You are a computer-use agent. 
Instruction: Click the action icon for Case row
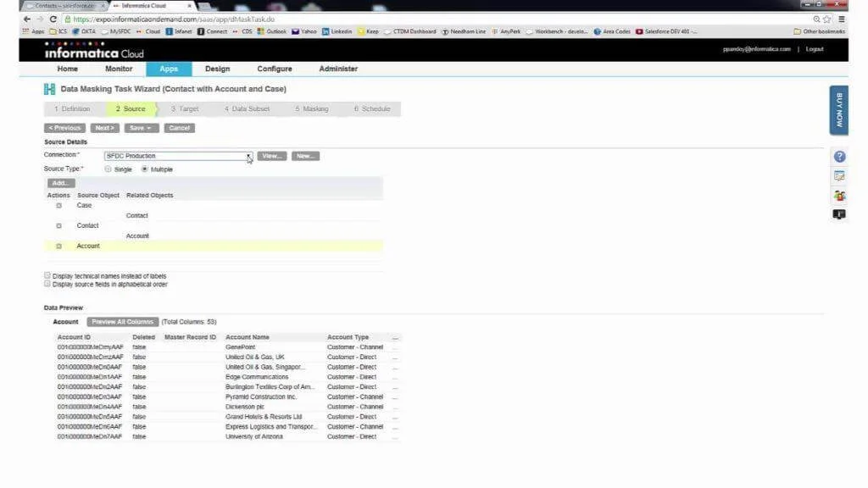[58, 205]
